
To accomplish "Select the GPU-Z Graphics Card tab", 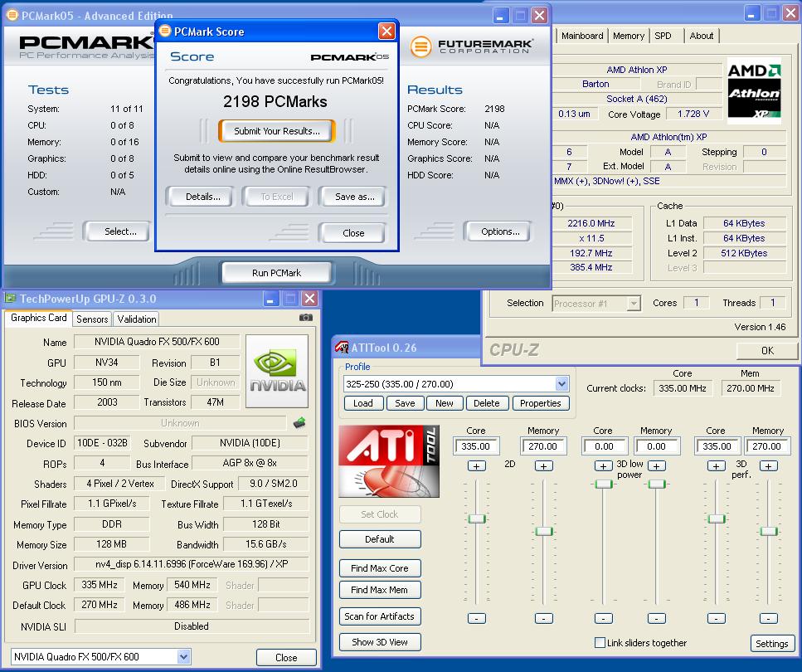I will (39, 318).
